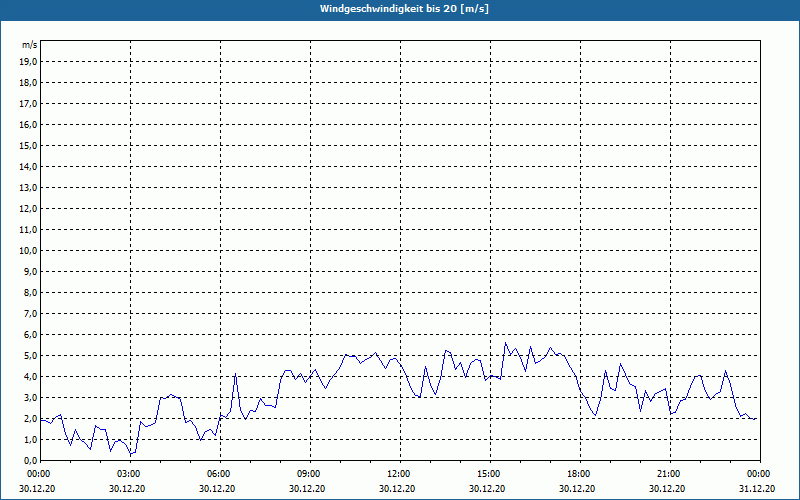Screen dimensions: 800x500
Task: Click the chart title "Windgeschwindigkeit bis 20 [m/s]"
Action: coord(404,9)
